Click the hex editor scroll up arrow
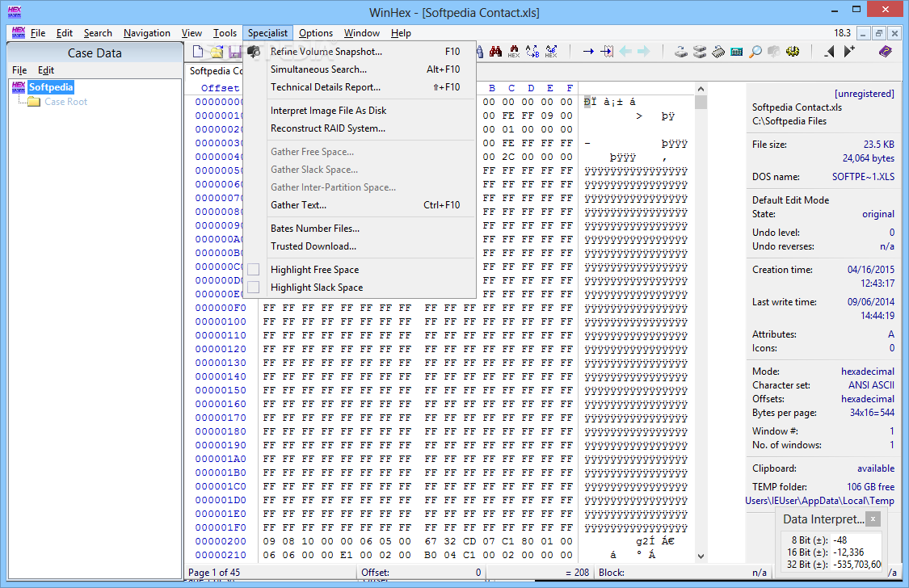The height and width of the screenshot is (588, 909). [x=701, y=89]
